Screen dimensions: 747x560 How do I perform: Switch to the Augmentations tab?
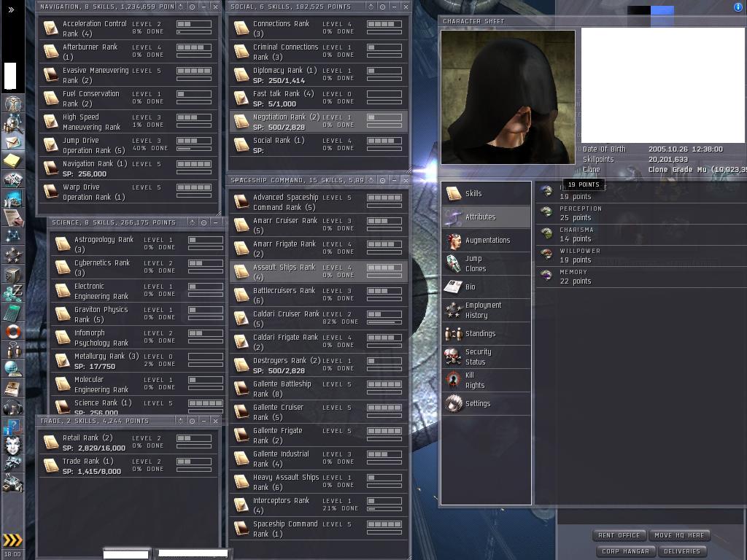486,240
